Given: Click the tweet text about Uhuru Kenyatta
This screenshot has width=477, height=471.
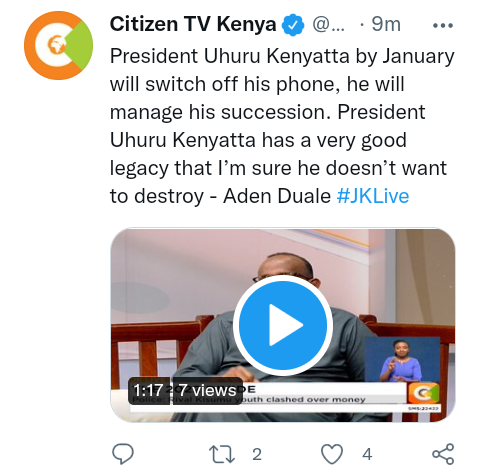Looking at the screenshot, I should 282,126.
